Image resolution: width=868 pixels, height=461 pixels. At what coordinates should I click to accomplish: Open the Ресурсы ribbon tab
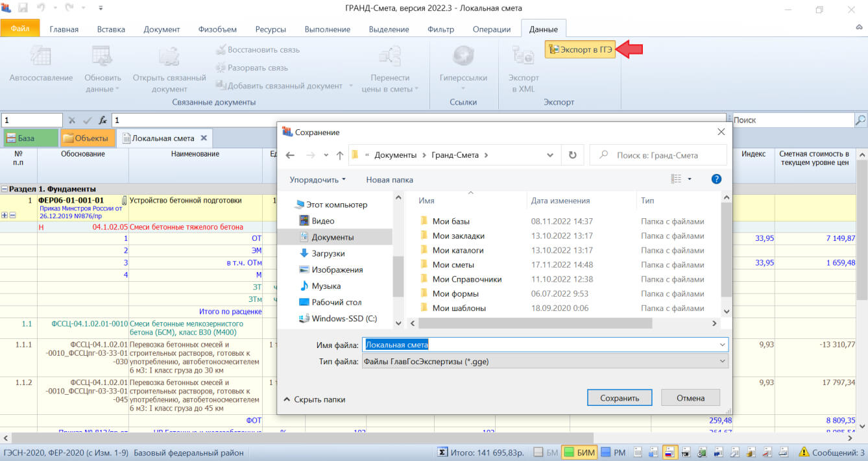coord(271,29)
